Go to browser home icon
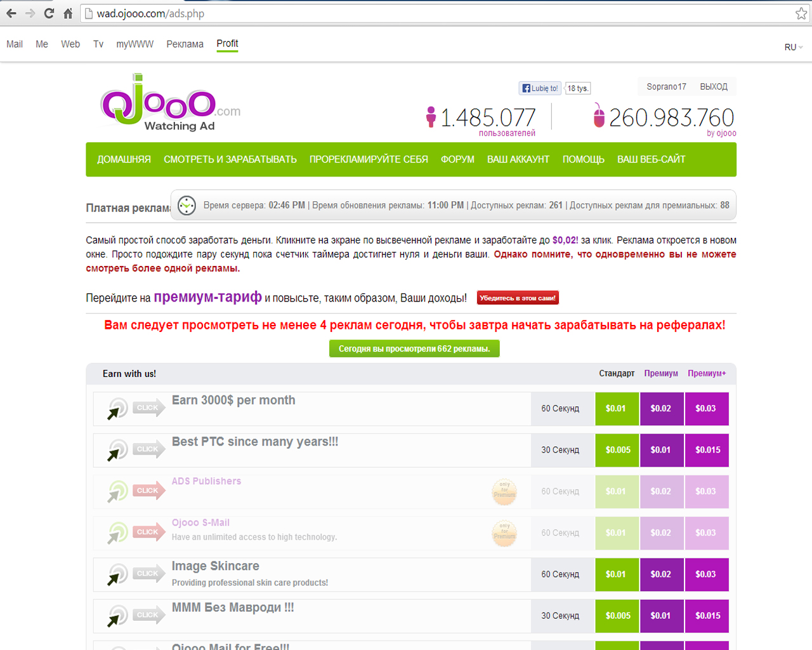812x650 pixels. pyautogui.click(x=68, y=13)
